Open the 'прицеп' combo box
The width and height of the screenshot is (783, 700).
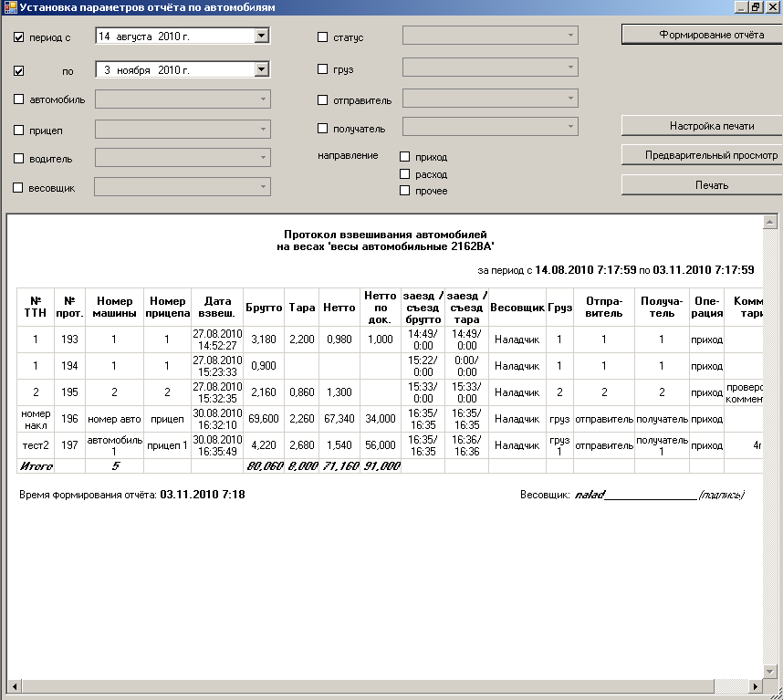[183, 130]
